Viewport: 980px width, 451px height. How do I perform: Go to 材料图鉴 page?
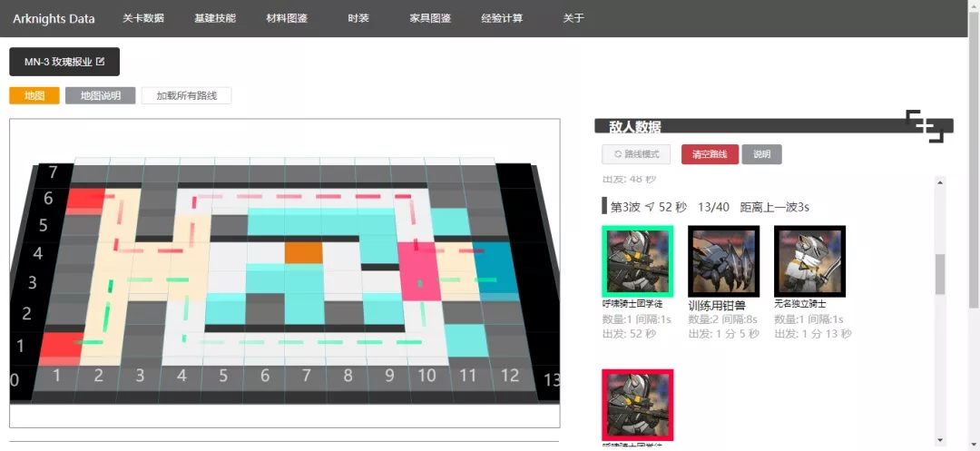click(287, 18)
